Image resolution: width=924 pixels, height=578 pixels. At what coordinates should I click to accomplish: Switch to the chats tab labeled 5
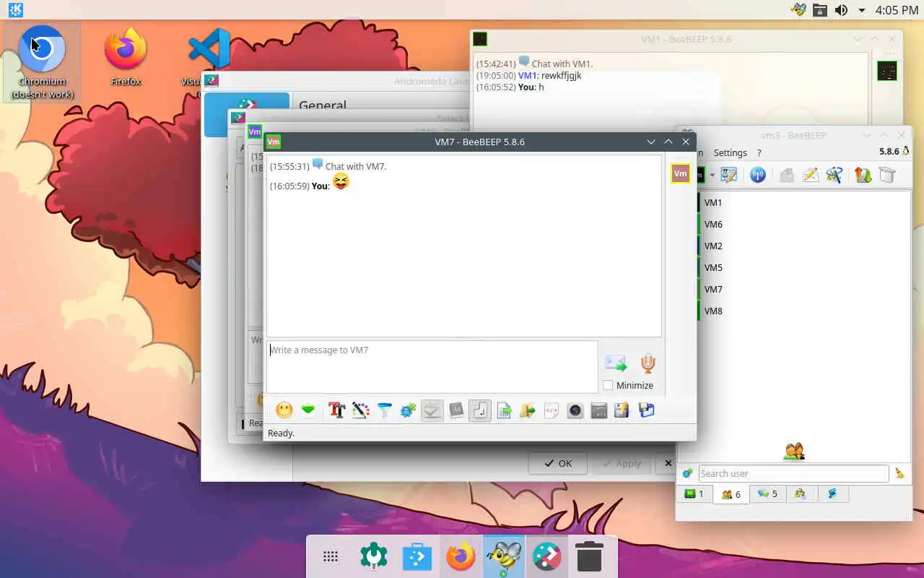767,494
